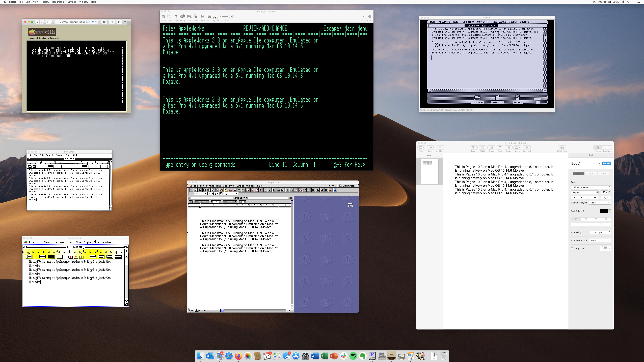Open the 125% Zoom dropdown in Pages
This screenshot has width=644, height=362.
click(431, 147)
